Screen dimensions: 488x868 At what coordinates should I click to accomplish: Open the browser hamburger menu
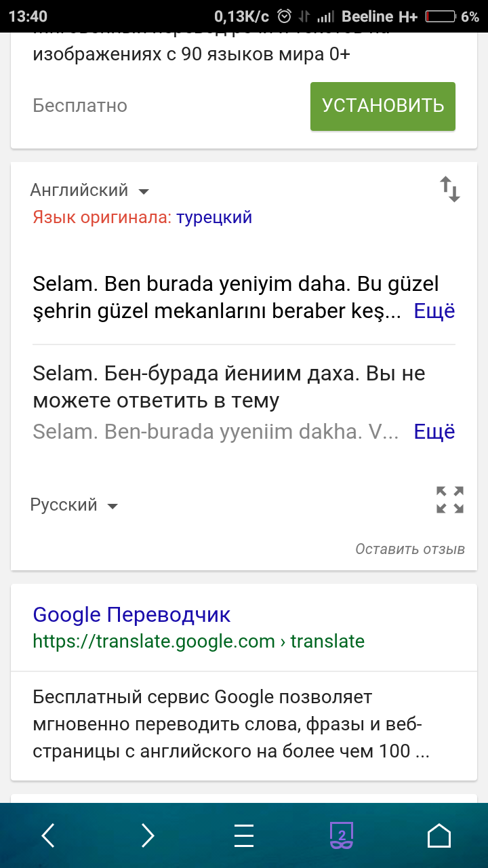coord(243,835)
